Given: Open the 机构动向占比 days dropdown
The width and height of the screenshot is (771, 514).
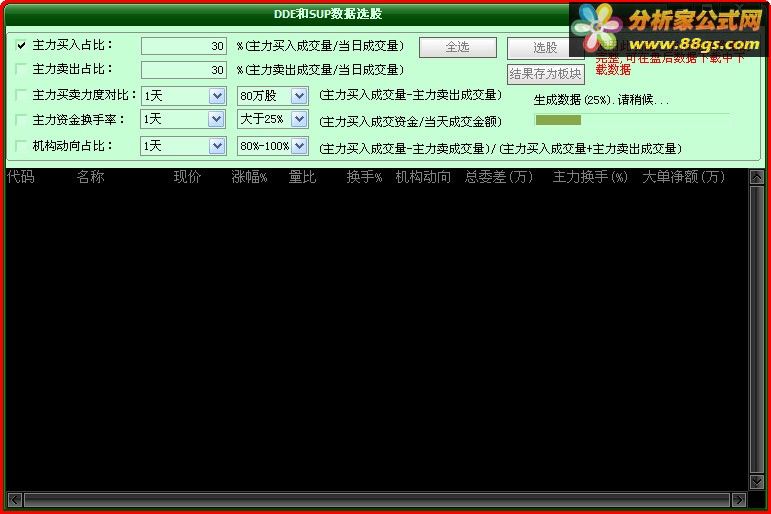Looking at the screenshot, I should point(216,146).
